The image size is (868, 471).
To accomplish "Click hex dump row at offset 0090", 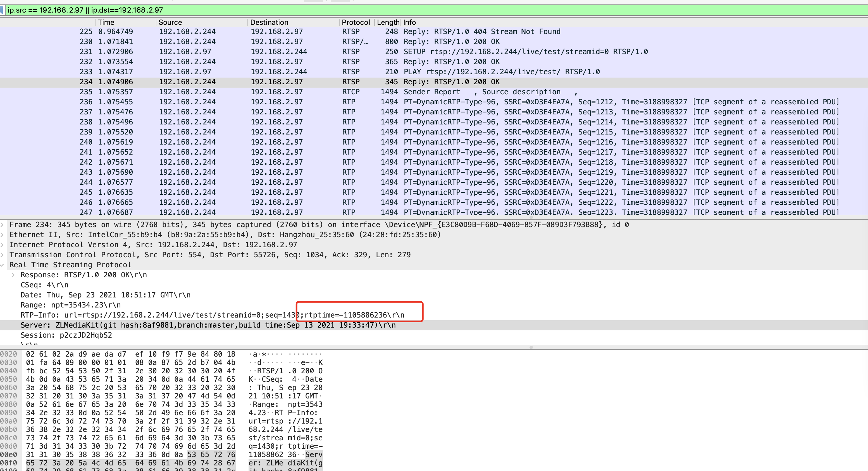I will pos(130,413).
